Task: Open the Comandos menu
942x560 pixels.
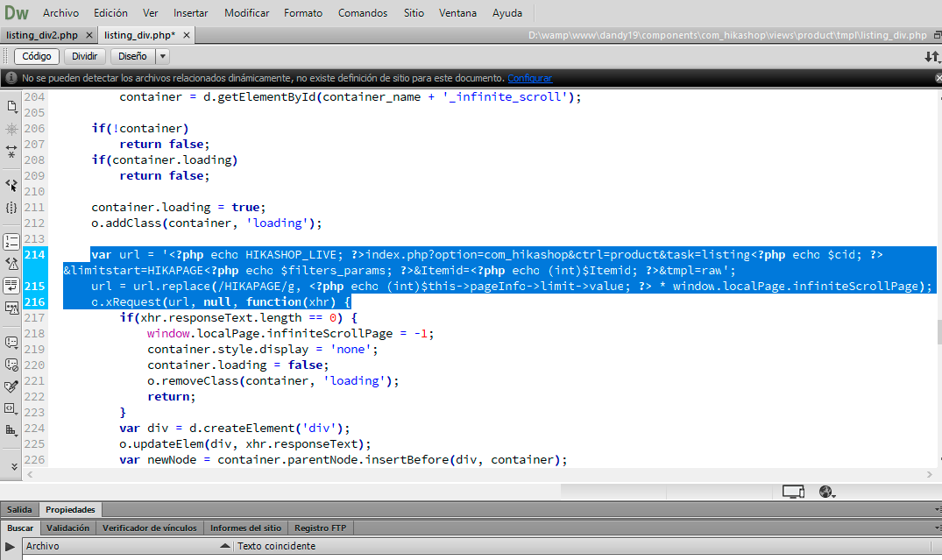Action: 362,12
